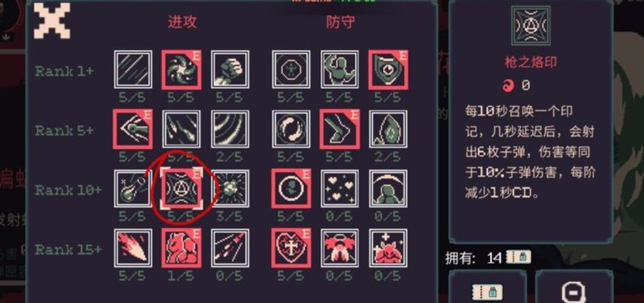This screenshot has width=644, height=303.
Task: Pick the hearts rune in defense Rank 10+
Action: coord(339,188)
